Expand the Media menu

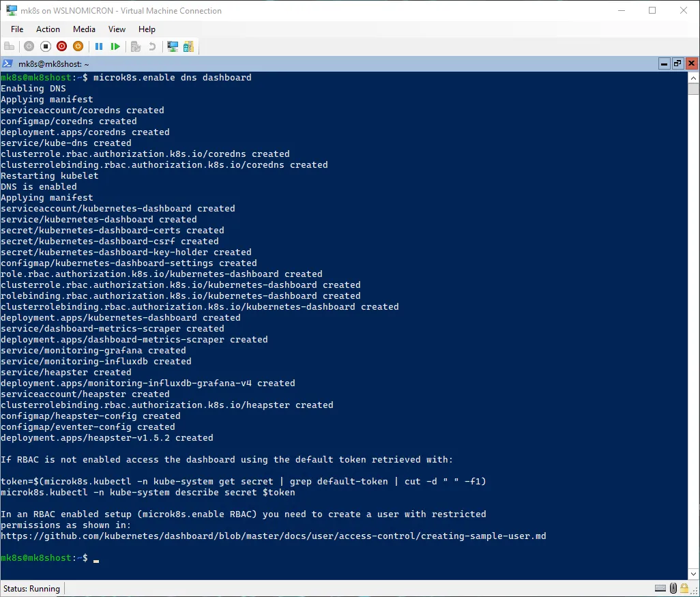84,29
